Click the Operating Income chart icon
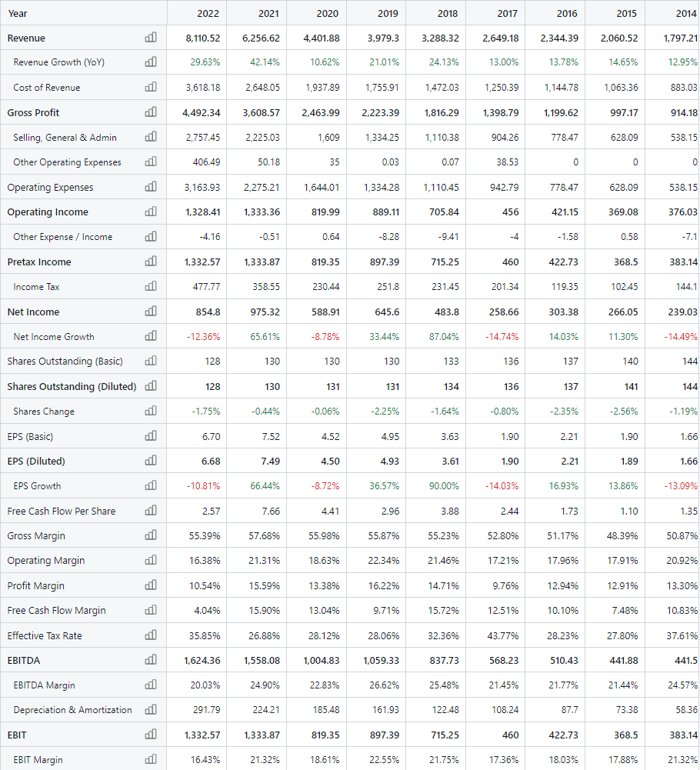700x770 pixels. click(x=151, y=212)
